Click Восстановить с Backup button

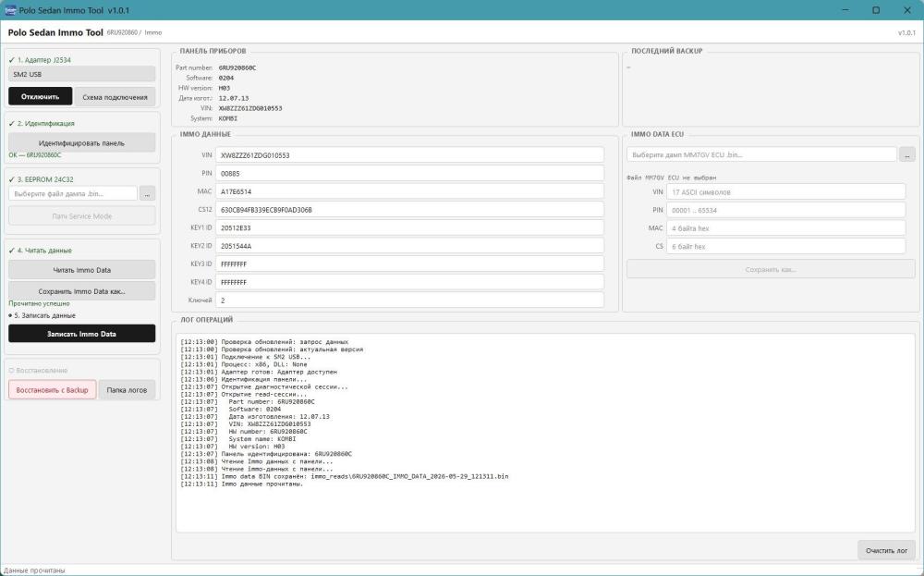coord(53,389)
